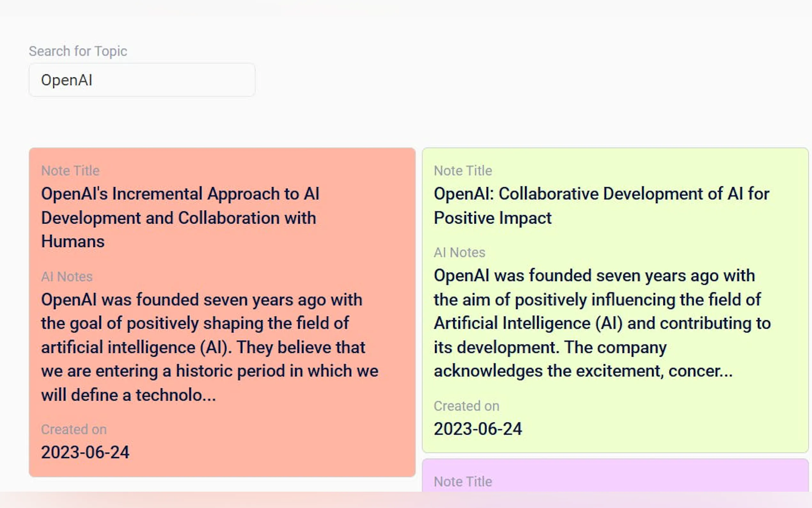The image size is (812, 508).
Task: Click the Search for Topic input field
Action: 142,80
